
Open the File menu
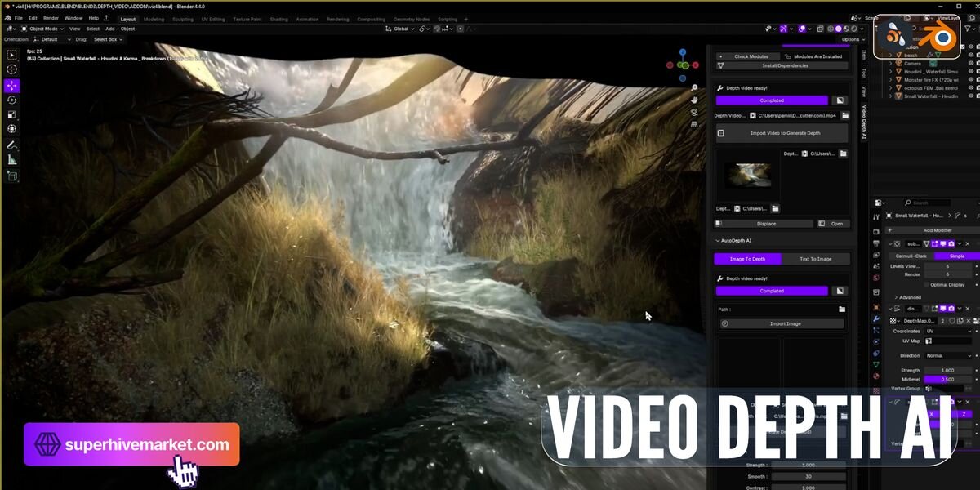pos(19,18)
